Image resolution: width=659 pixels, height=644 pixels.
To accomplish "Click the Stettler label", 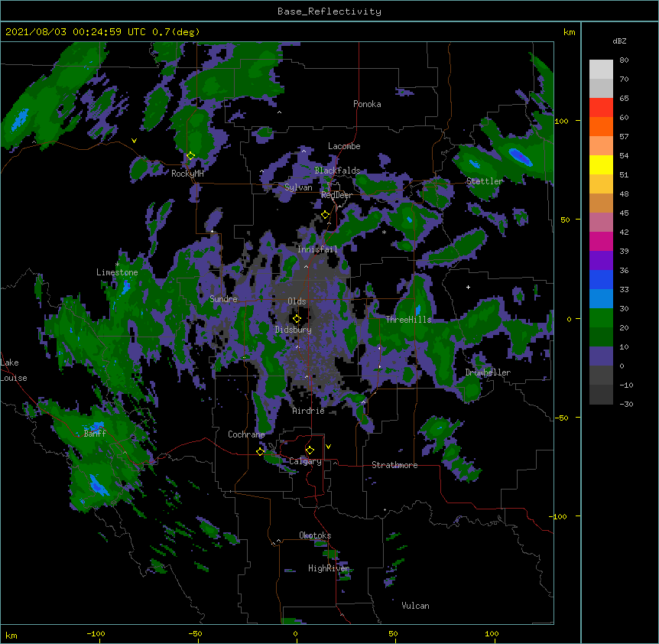I will (485, 181).
